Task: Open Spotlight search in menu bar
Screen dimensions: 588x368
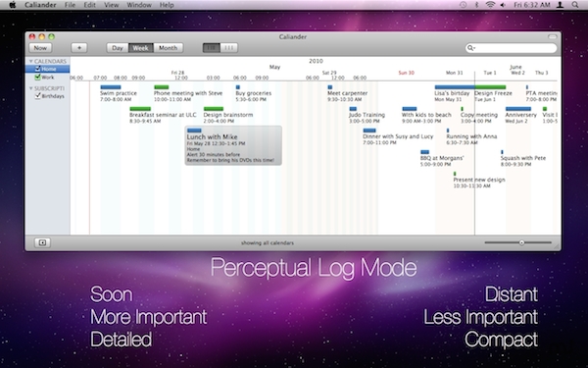Action: click(x=575, y=5)
